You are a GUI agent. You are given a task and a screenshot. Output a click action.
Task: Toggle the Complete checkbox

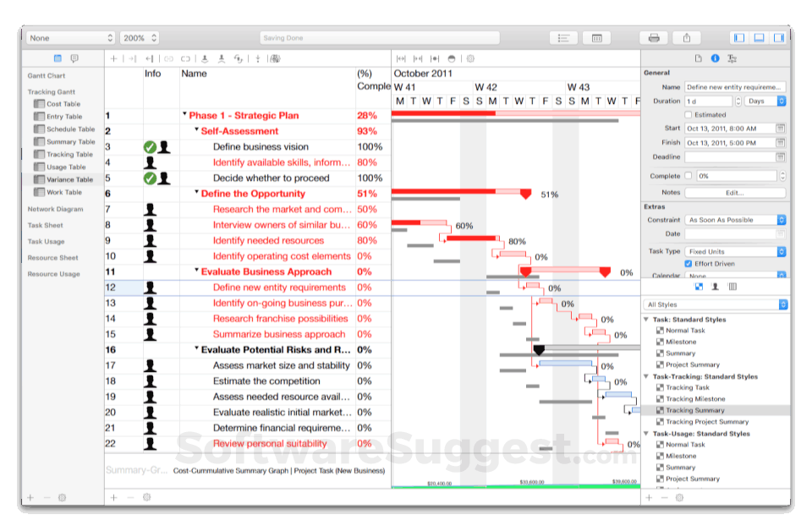[x=689, y=176]
